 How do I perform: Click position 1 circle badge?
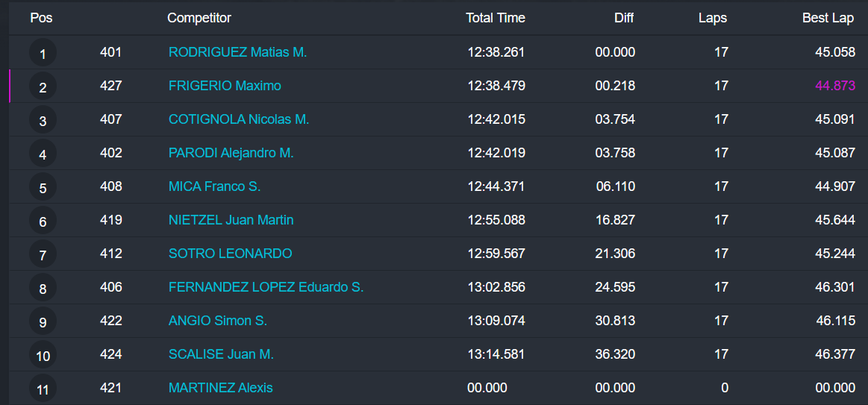coord(43,54)
